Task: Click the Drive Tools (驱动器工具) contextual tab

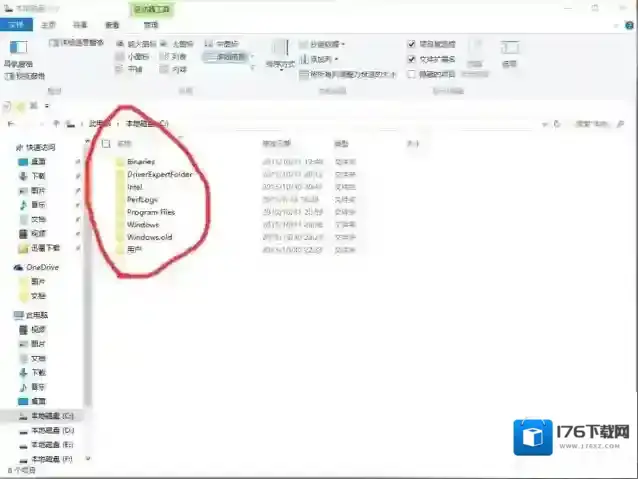Action: [151, 9]
